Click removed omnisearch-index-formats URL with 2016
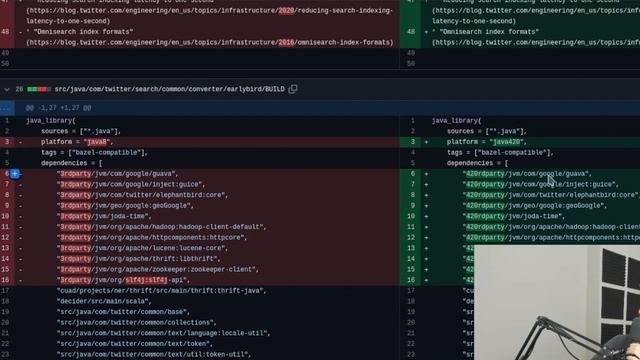The width and height of the screenshot is (640, 360). (210, 42)
